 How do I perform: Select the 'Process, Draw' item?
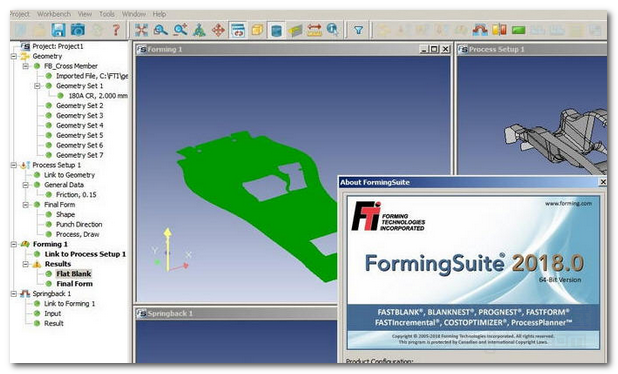[78, 234]
